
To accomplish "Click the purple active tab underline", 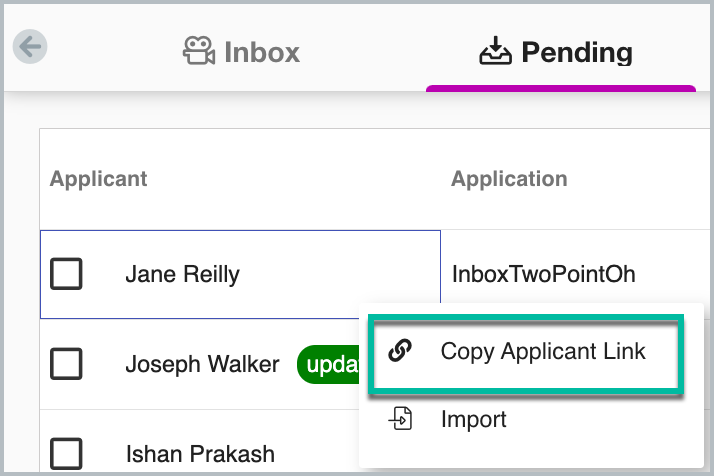I will coord(561,88).
